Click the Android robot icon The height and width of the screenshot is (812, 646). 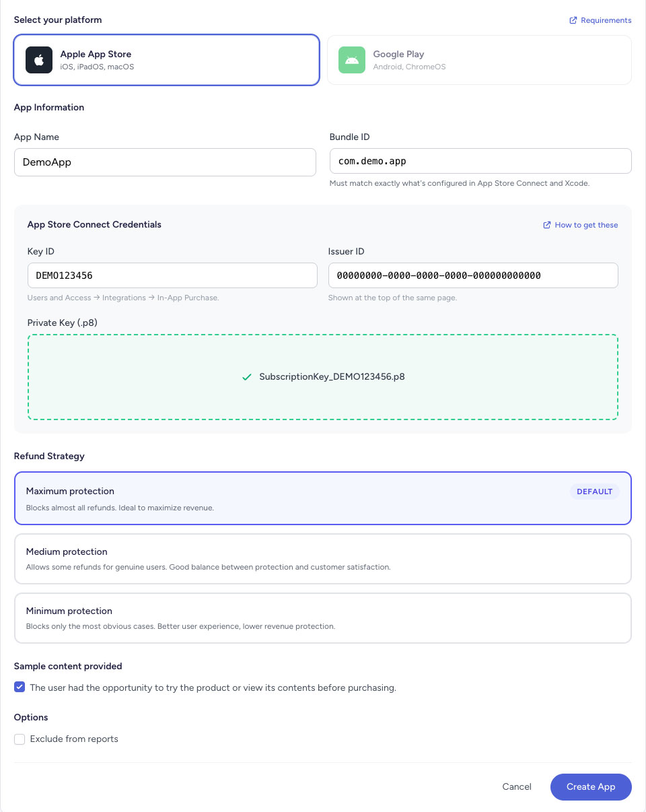pos(352,60)
